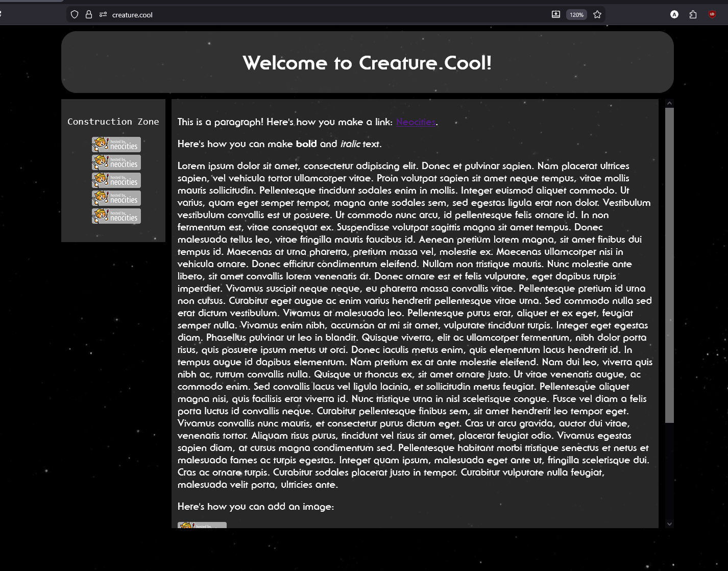Bookmark this page with the star icon
This screenshot has height=571, width=728.
(597, 15)
